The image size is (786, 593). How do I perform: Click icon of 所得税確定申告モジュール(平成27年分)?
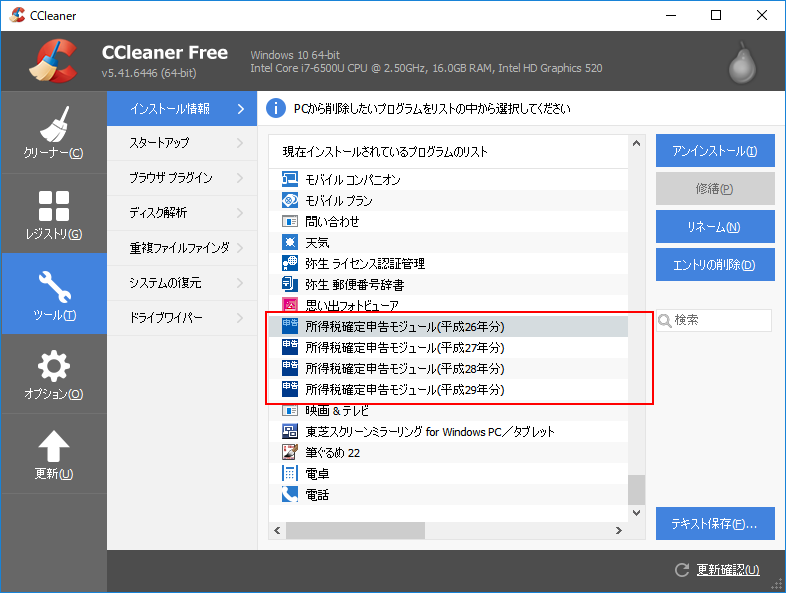(x=290, y=347)
